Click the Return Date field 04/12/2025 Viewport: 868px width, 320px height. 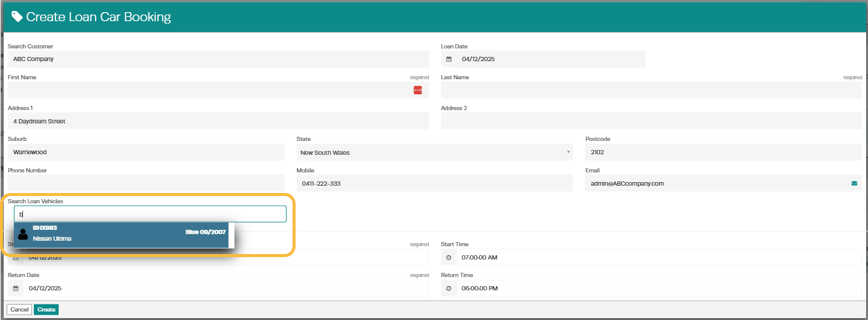point(226,289)
